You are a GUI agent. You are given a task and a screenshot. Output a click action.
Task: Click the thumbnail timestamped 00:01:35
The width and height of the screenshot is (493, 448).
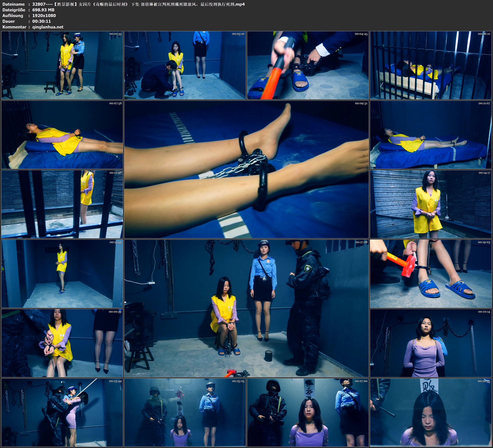click(x=62, y=65)
